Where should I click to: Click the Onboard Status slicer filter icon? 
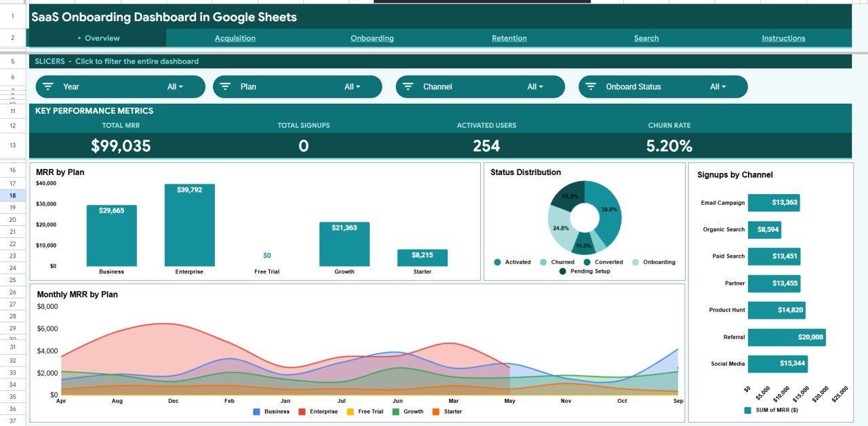click(591, 87)
